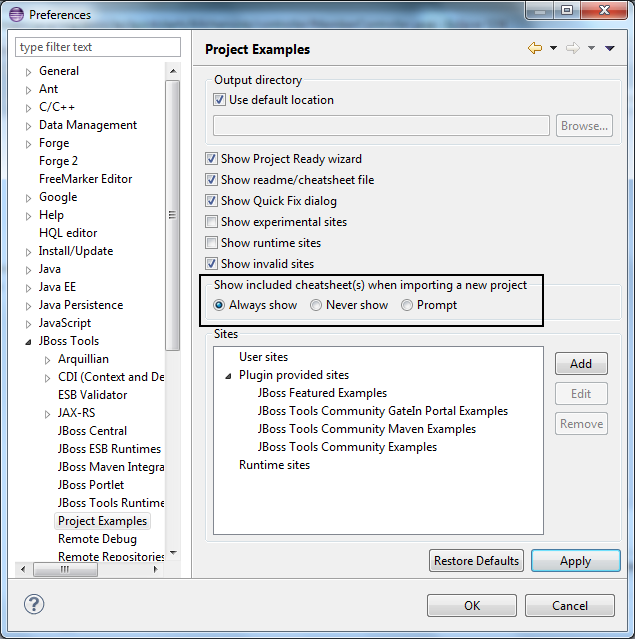Select Project Examples tree item

(102, 521)
